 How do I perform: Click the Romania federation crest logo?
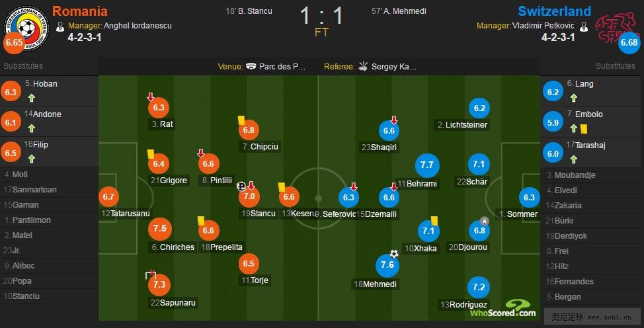click(26, 28)
